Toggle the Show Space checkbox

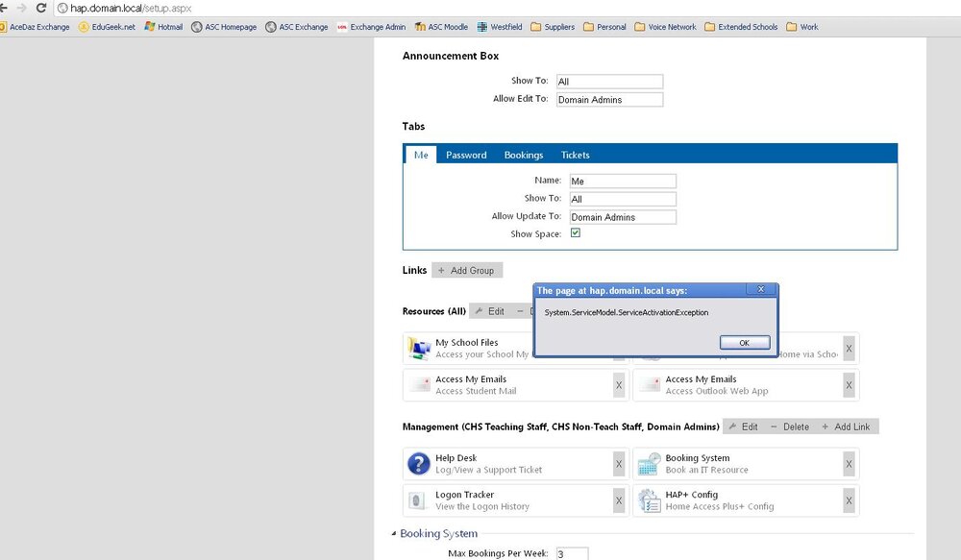click(x=575, y=232)
